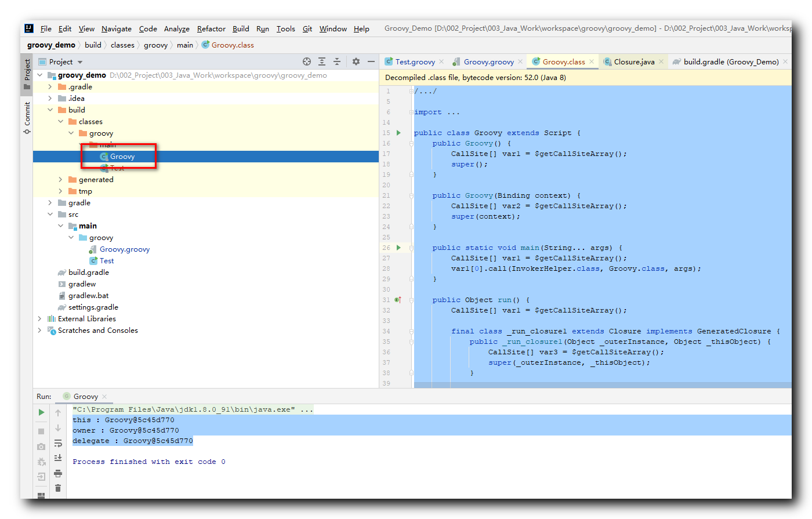This screenshot has height=519, width=812.
Task: Open the Analyze menu
Action: (177, 28)
